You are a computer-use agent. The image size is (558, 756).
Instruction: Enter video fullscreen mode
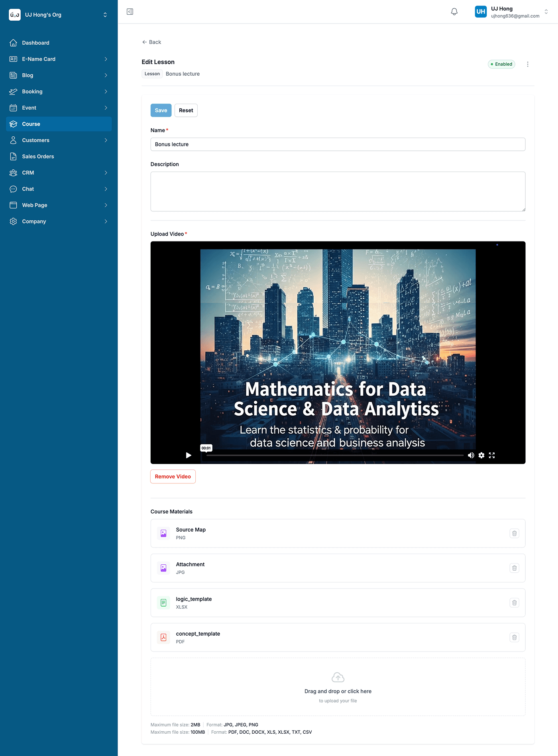tap(492, 455)
